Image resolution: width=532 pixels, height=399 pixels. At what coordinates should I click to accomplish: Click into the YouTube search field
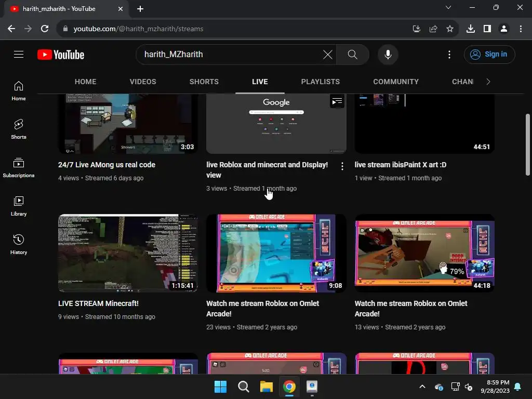(x=231, y=54)
